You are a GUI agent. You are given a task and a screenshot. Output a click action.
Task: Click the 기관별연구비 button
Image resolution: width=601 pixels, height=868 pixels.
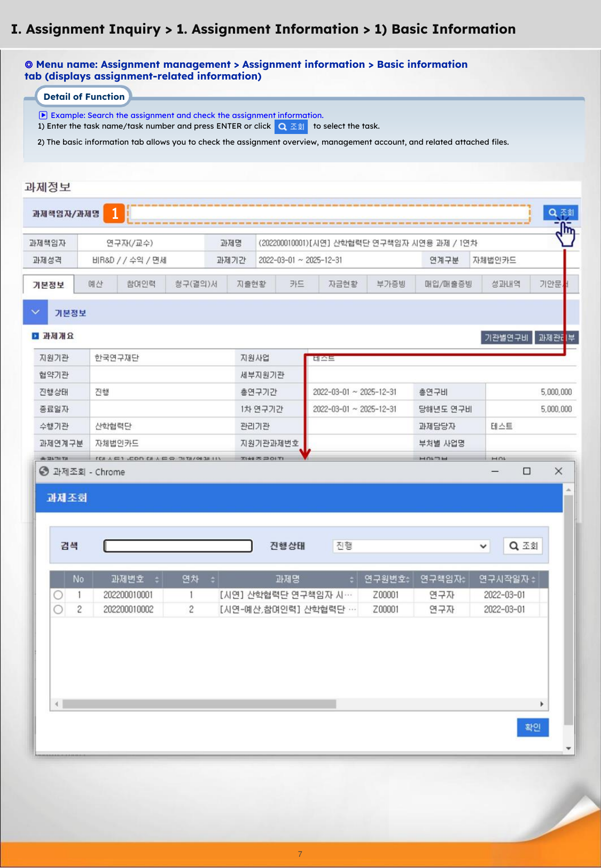click(x=506, y=337)
